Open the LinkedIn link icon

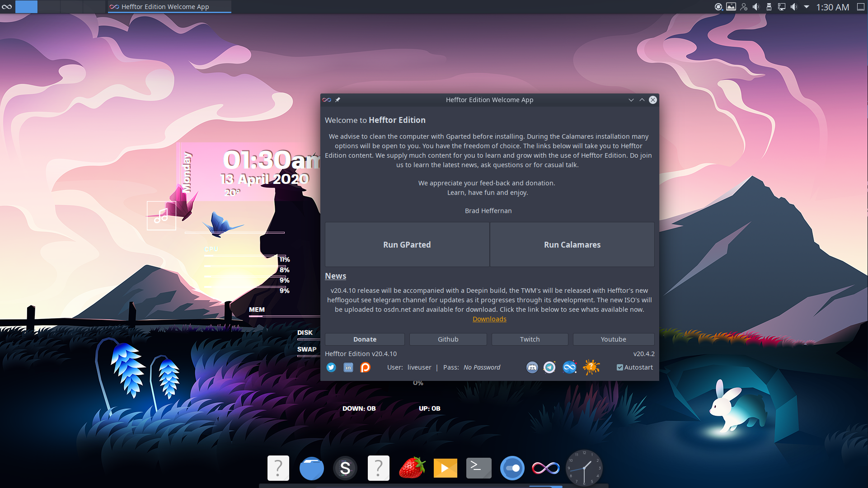348,367
